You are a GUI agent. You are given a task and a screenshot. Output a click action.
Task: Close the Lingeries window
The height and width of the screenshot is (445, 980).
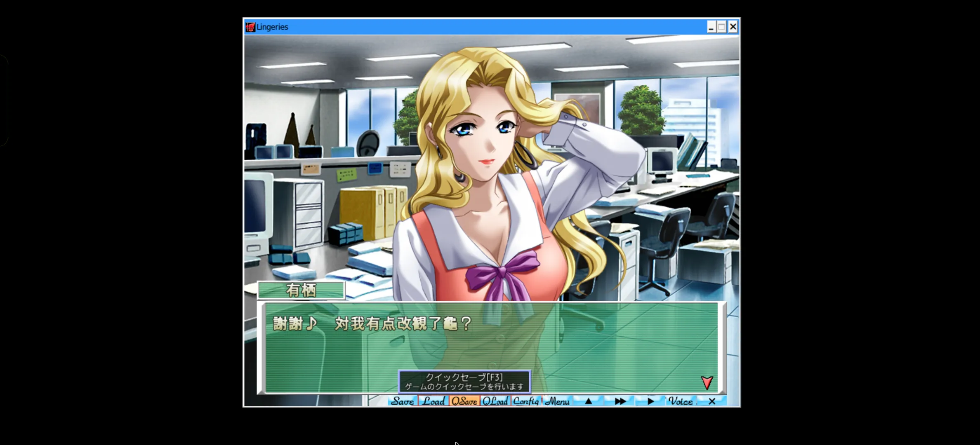tap(733, 27)
